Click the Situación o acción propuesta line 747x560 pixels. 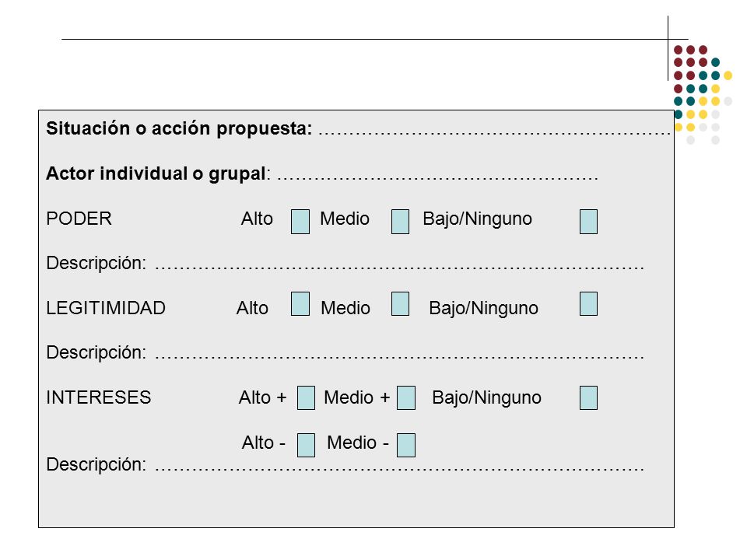tap(495, 133)
